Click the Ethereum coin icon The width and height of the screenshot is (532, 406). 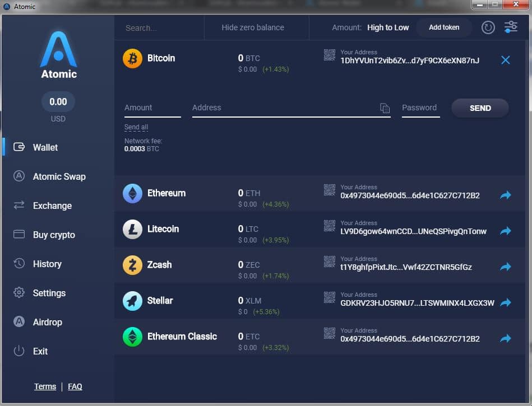pyautogui.click(x=132, y=194)
